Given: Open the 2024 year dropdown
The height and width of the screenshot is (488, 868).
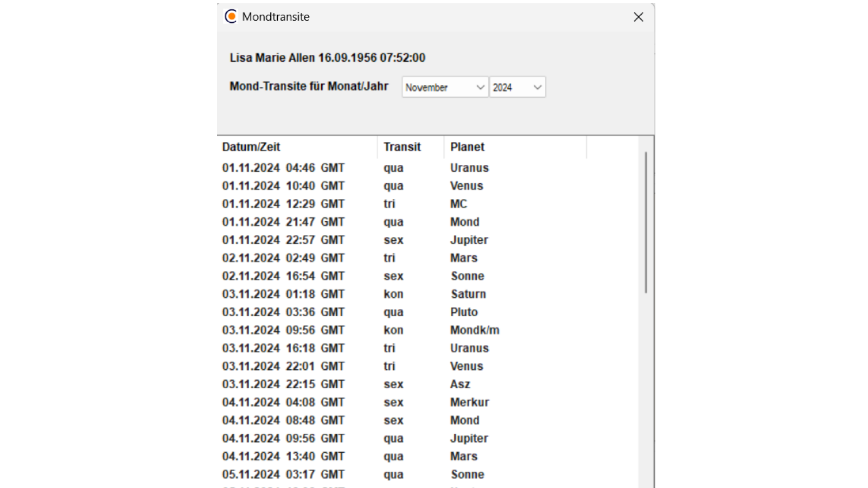Looking at the screenshot, I should pyautogui.click(x=518, y=87).
